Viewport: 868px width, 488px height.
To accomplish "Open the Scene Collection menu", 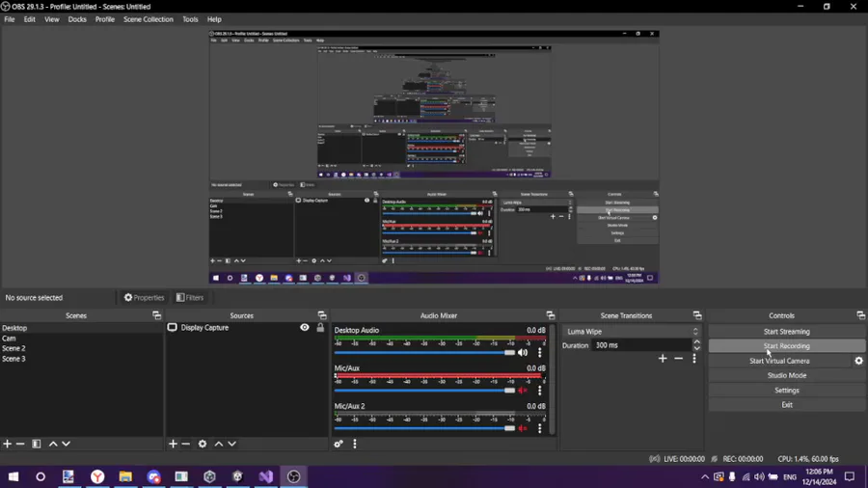I will pos(149,19).
